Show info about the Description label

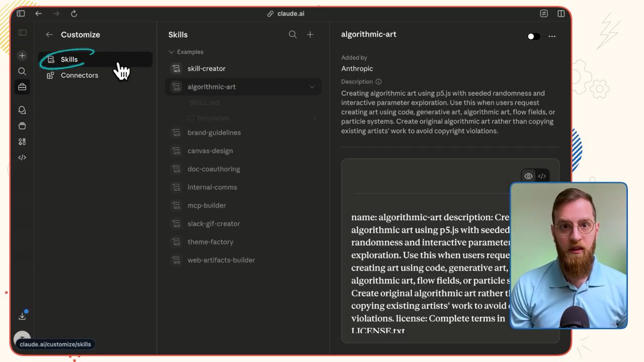click(378, 82)
